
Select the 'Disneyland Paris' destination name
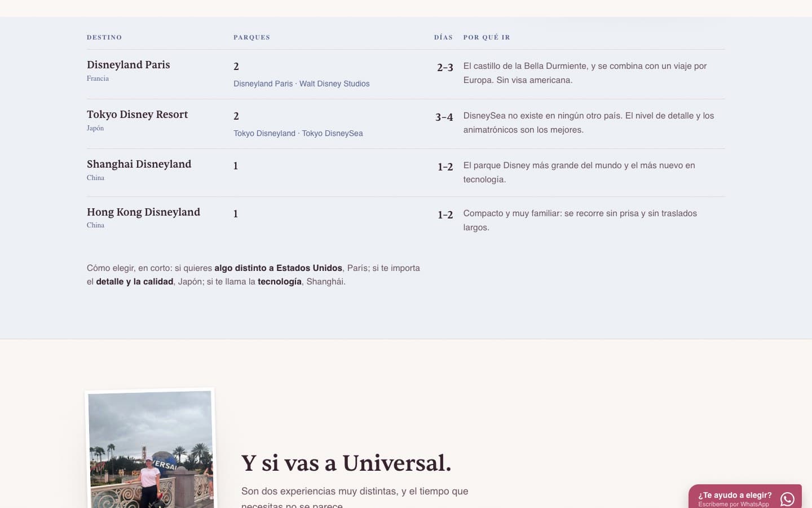coord(129,65)
